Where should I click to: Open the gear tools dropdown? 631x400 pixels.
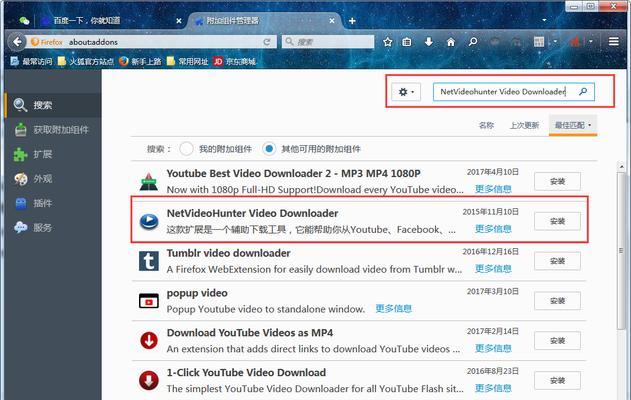(406, 92)
